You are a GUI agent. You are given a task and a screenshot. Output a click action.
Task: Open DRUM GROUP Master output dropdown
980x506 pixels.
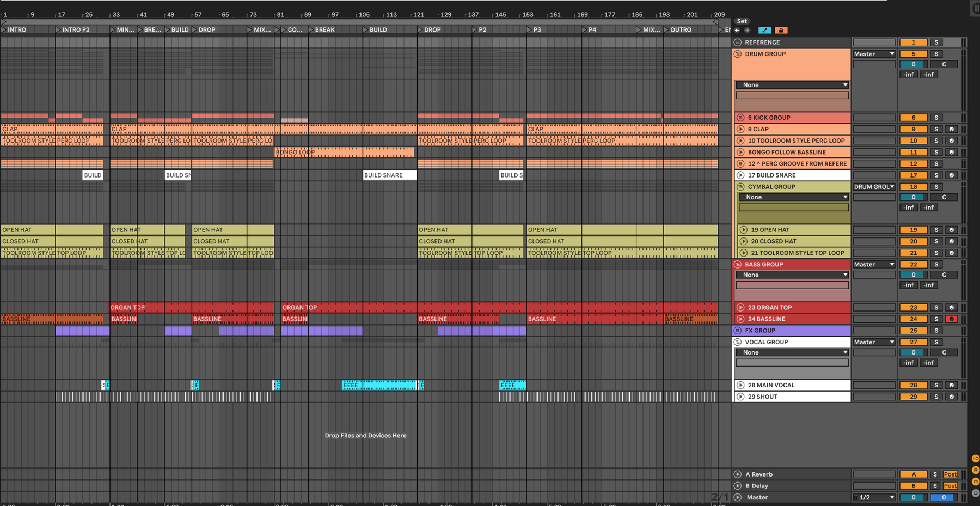(874, 54)
